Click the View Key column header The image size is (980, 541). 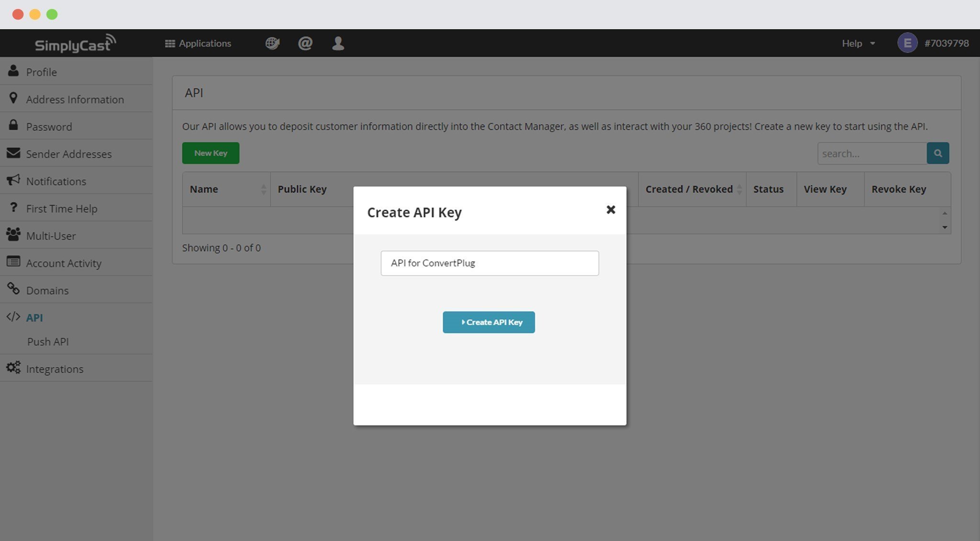point(830,189)
